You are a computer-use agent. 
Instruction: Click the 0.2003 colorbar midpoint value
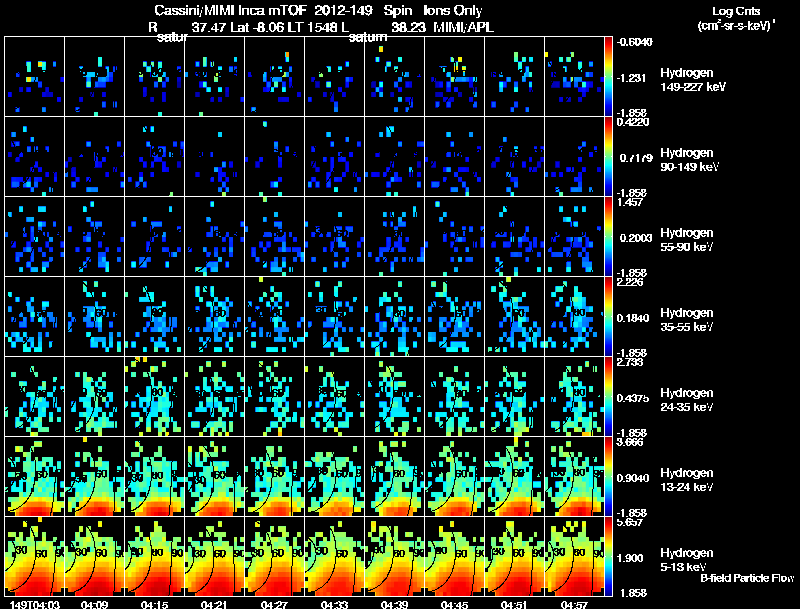(x=635, y=238)
